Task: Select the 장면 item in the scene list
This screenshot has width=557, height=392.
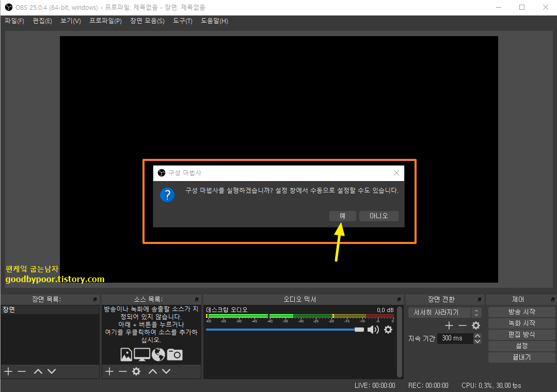Action: (50, 309)
